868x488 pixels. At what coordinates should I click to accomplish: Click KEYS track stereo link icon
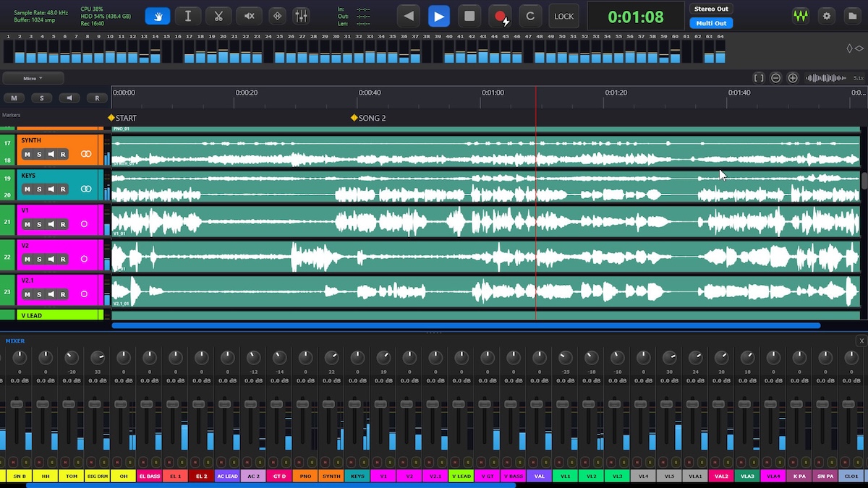pos(86,189)
